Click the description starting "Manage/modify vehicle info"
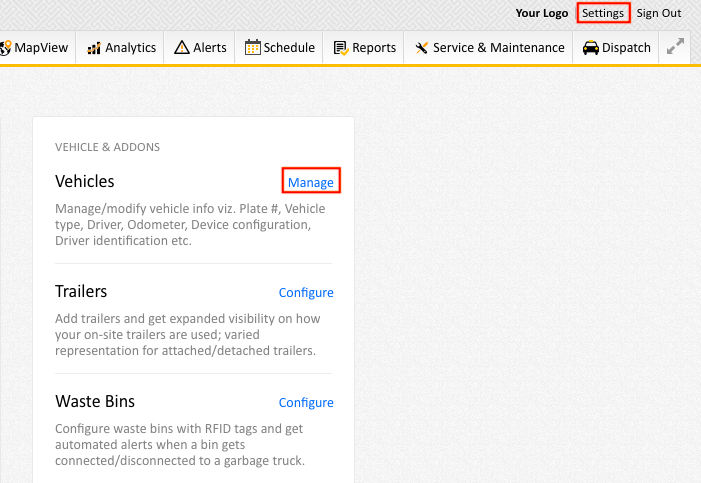This screenshot has height=483, width=701. [x=190, y=225]
